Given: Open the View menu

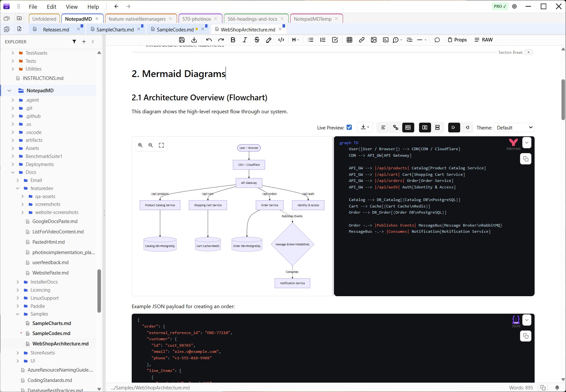Looking at the screenshot, I should [x=72, y=6].
